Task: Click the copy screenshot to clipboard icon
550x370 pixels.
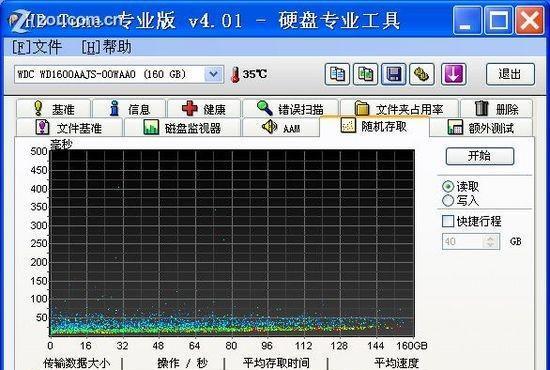Action: 365,74
